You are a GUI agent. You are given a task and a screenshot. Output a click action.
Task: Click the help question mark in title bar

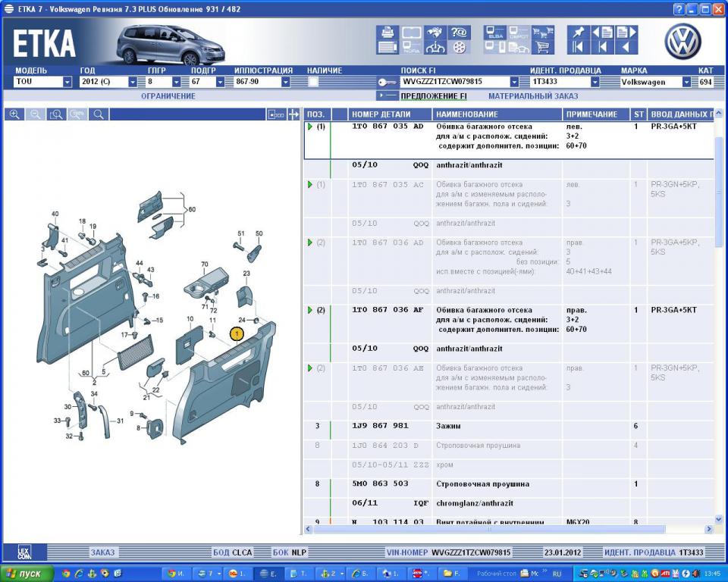tap(678, 9)
